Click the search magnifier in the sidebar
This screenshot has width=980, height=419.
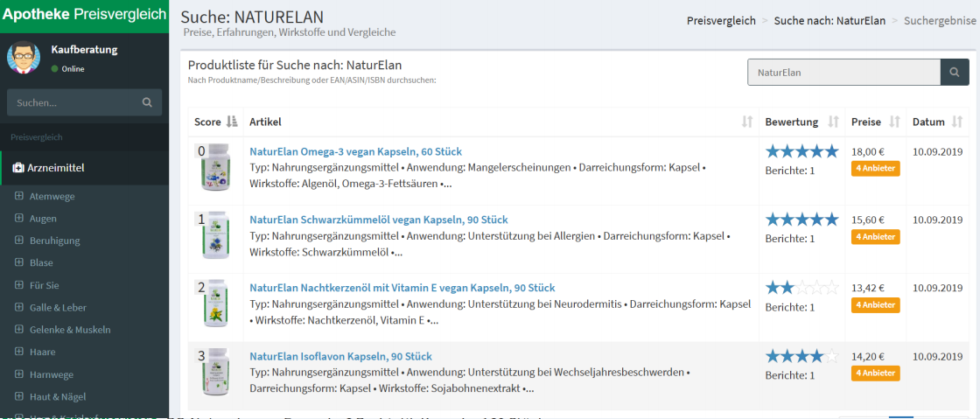pos(147,102)
